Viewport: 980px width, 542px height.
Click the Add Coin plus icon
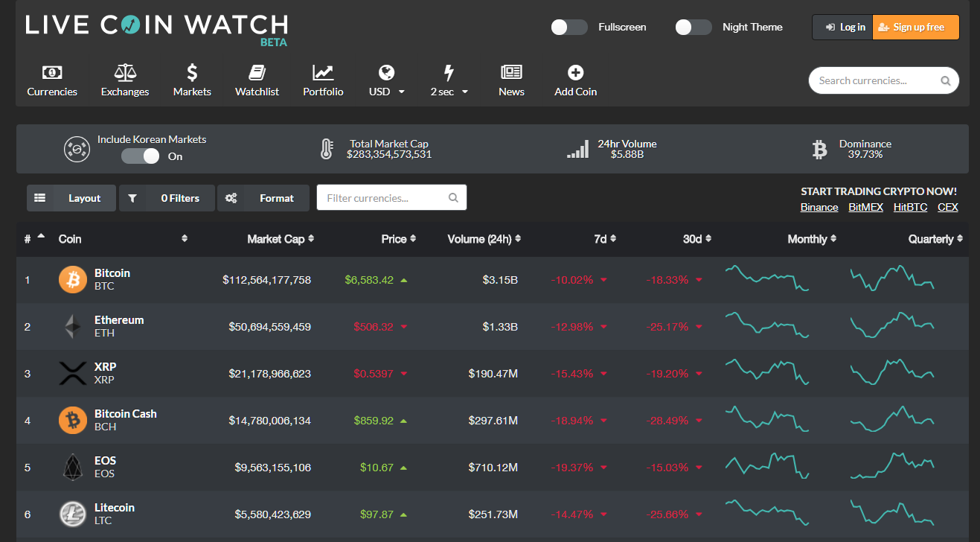[x=575, y=72]
